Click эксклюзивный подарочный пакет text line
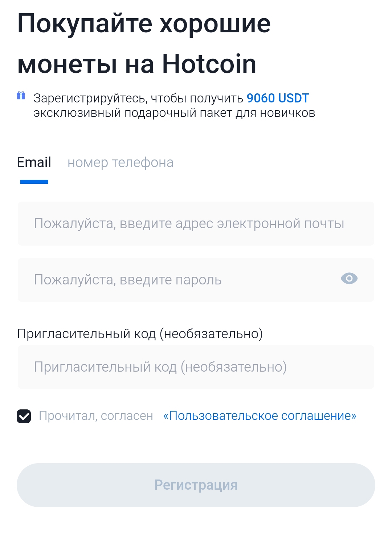This screenshot has width=392, height=534. pyautogui.click(x=174, y=113)
